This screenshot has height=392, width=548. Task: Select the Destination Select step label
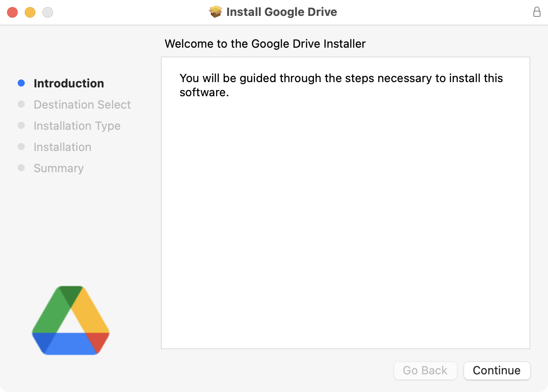pyautogui.click(x=82, y=105)
